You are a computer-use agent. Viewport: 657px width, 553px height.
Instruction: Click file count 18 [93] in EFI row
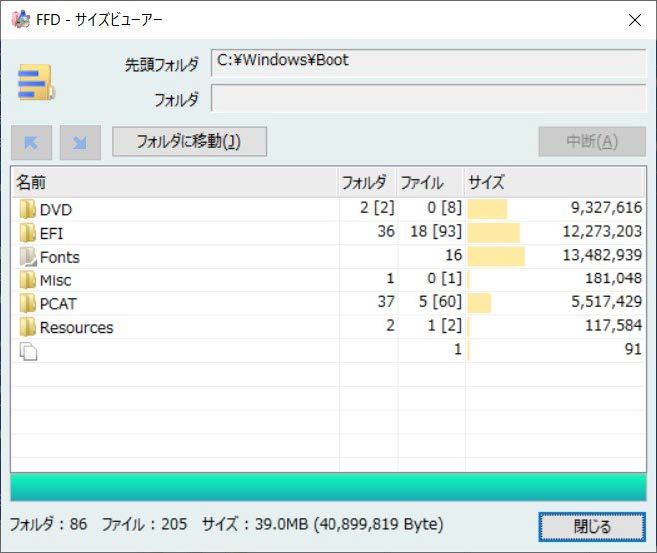click(436, 231)
